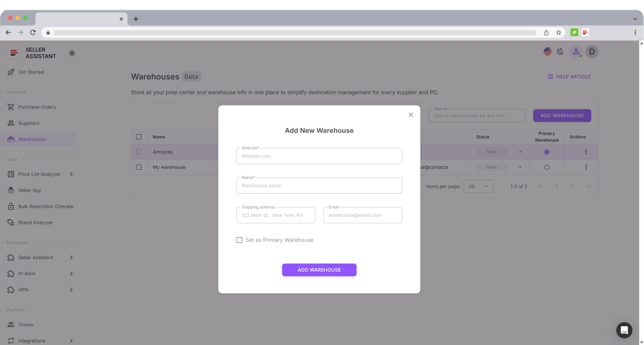Check the My warehouse row checkbox
This screenshot has width=644, height=345.
[139, 167]
